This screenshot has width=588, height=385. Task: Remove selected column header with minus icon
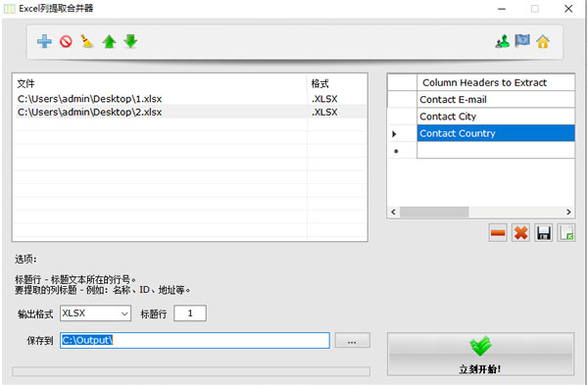pos(498,233)
